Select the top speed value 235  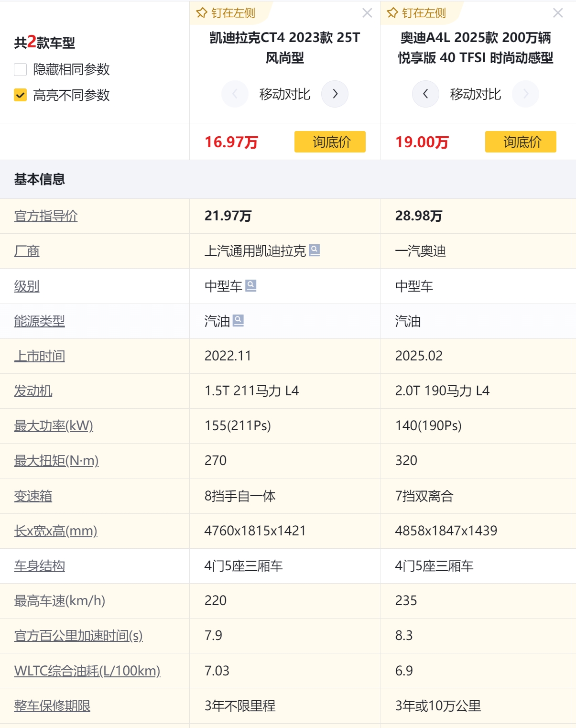406,601
